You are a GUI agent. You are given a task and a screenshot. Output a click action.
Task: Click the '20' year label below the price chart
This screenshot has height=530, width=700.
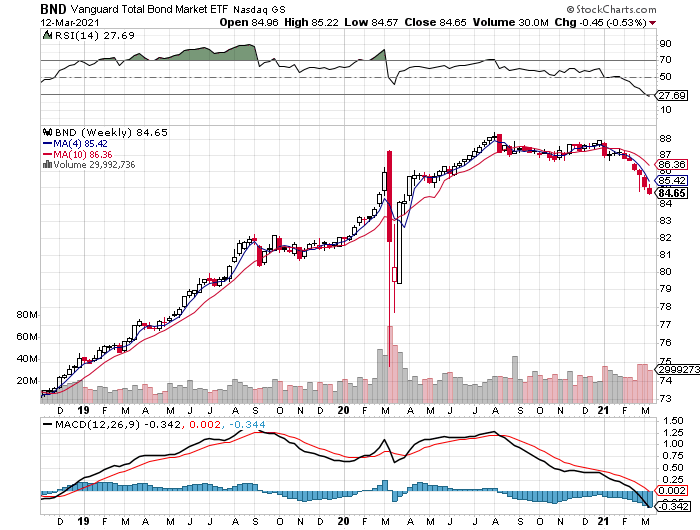(343, 410)
